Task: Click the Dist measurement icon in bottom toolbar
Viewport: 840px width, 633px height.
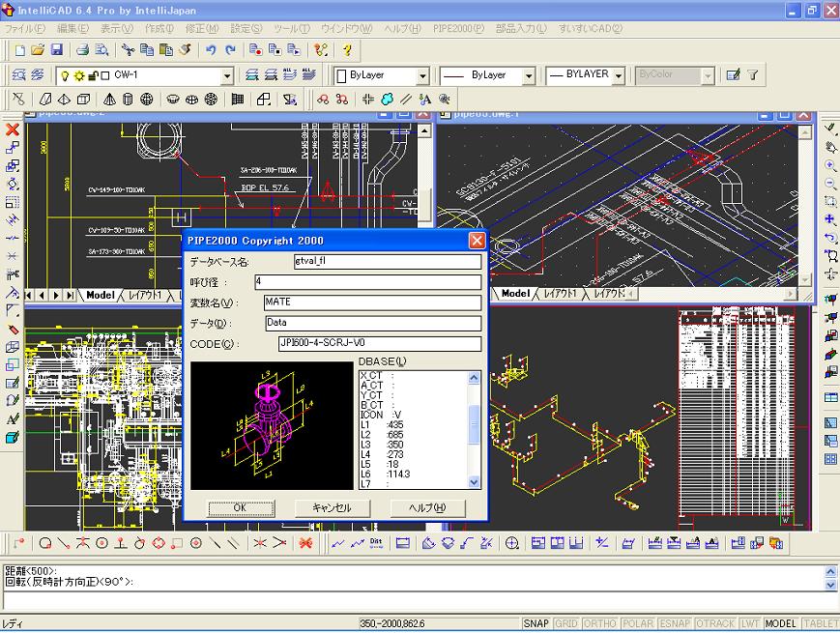Action: click(376, 543)
